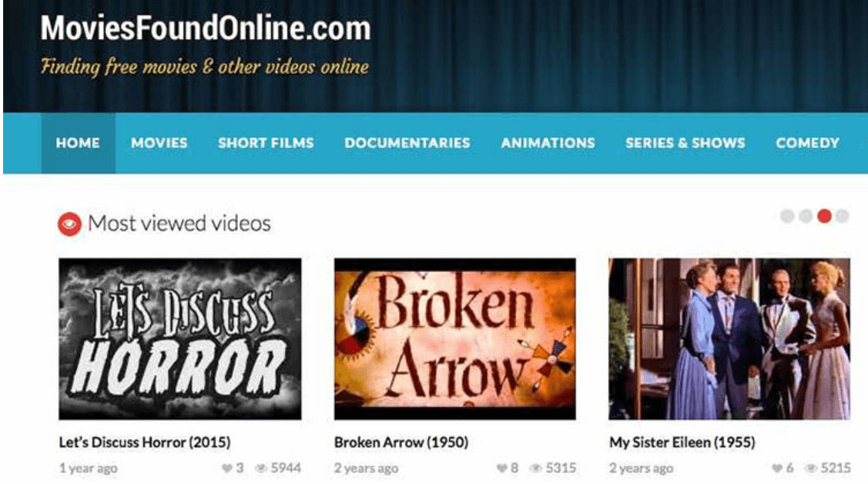The image size is (868, 484).
Task: Select the first carousel pagination dot
Action: pos(787,216)
